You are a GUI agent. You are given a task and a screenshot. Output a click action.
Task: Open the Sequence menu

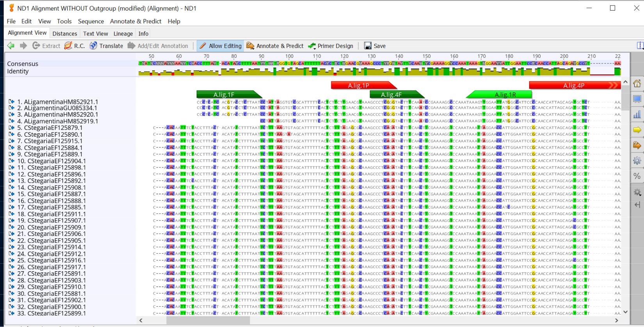pos(91,21)
